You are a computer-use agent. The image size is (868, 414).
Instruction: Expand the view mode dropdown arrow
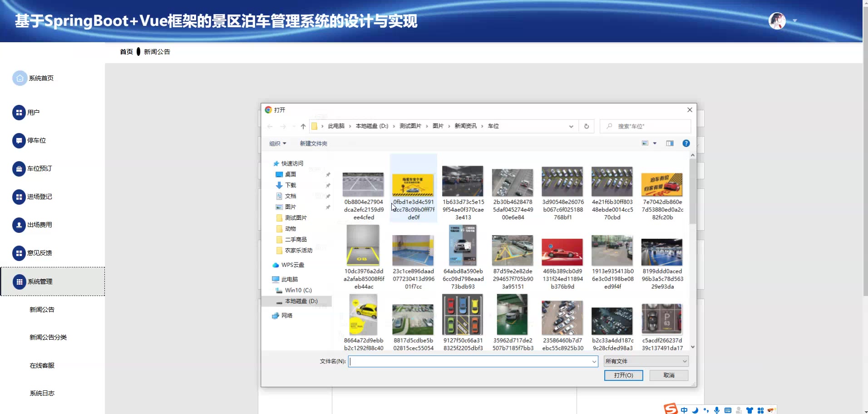coord(655,143)
